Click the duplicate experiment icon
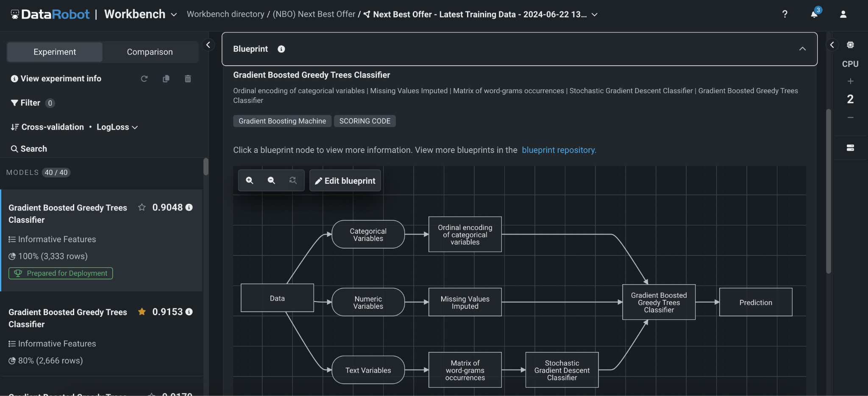This screenshot has height=396, width=868. point(166,79)
